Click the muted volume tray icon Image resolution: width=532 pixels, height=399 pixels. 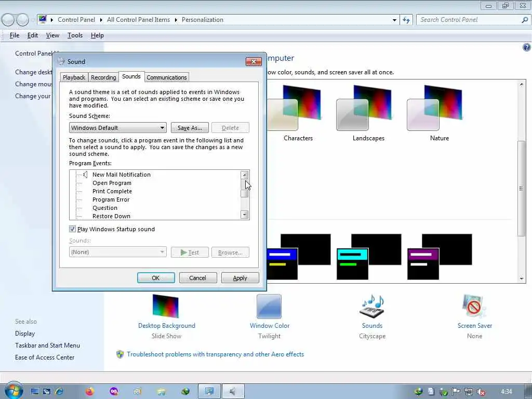[x=481, y=392]
